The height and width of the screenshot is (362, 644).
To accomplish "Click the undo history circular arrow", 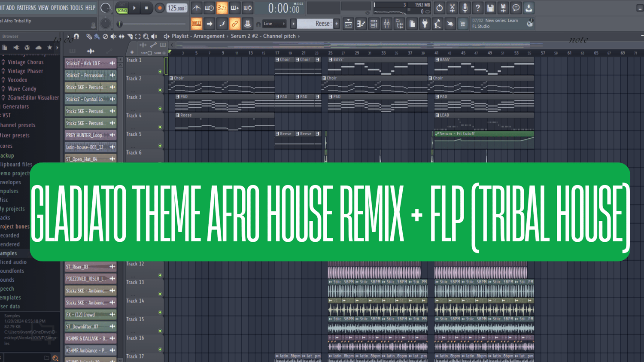I will coord(439,8).
